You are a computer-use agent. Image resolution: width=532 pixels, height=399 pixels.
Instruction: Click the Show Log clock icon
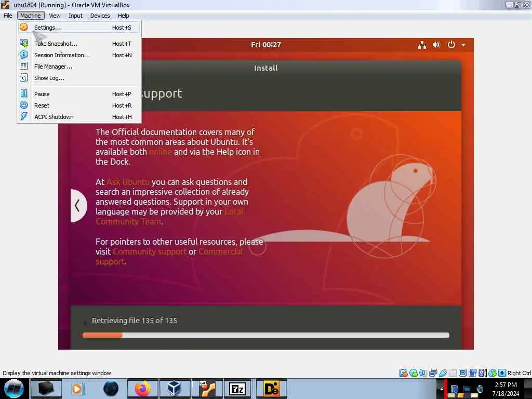[24, 78]
